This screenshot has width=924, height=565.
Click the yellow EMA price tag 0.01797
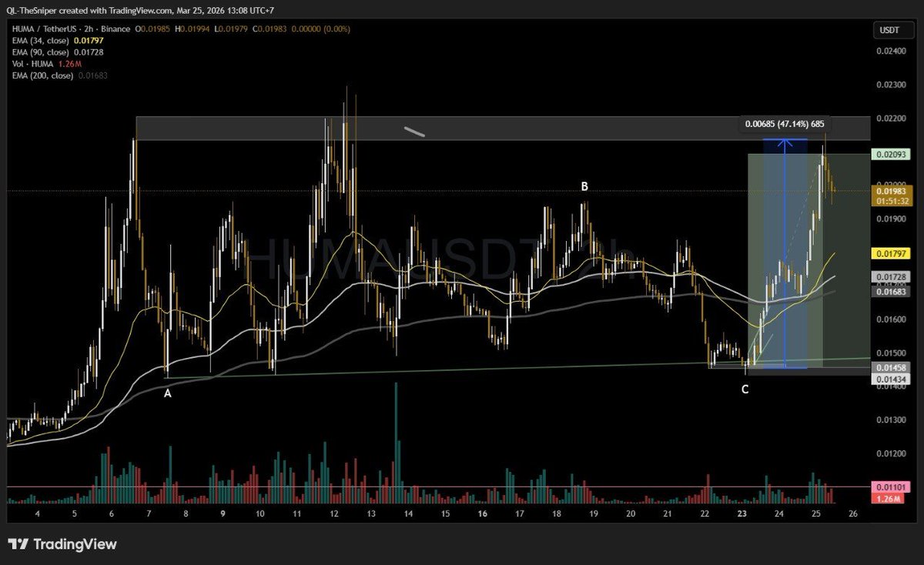click(892, 252)
